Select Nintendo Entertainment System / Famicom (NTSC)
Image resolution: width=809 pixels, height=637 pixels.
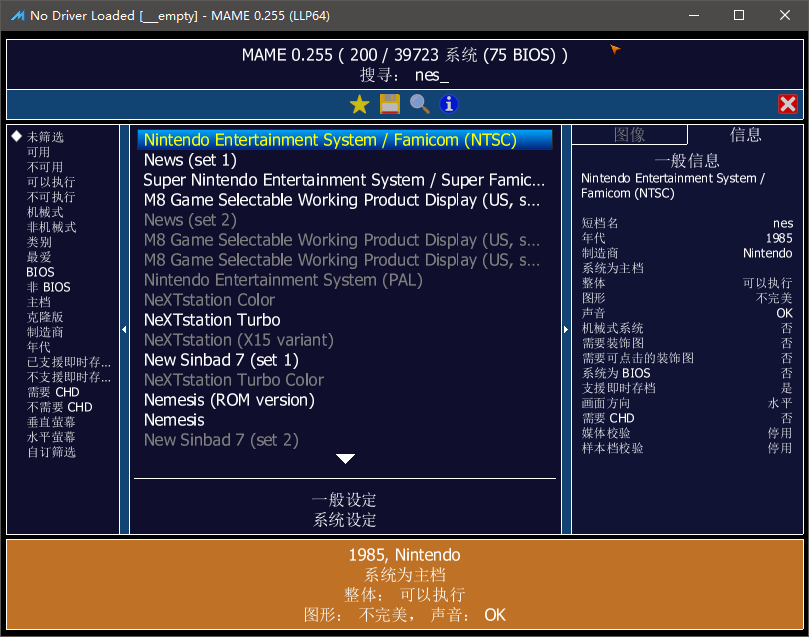(x=345, y=140)
